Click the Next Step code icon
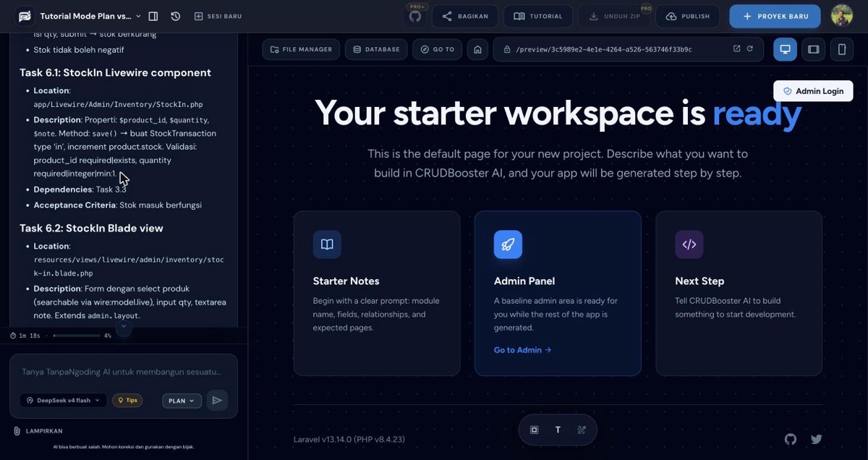Viewport: 868px width, 460px height. tap(689, 244)
